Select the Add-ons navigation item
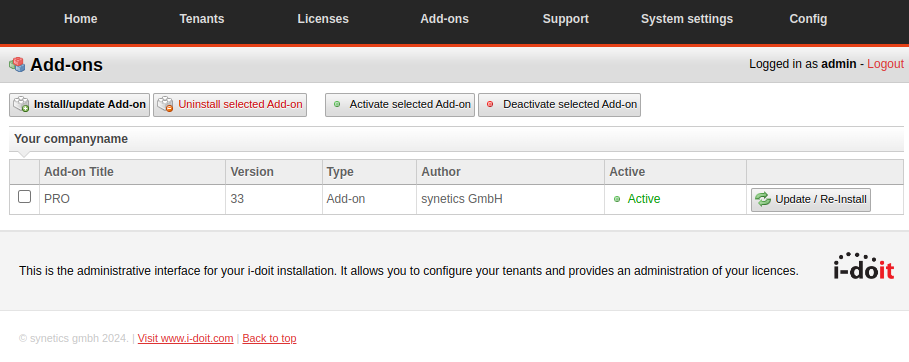Image resolution: width=909 pixels, height=362 pixels. click(x=444, y=19)
